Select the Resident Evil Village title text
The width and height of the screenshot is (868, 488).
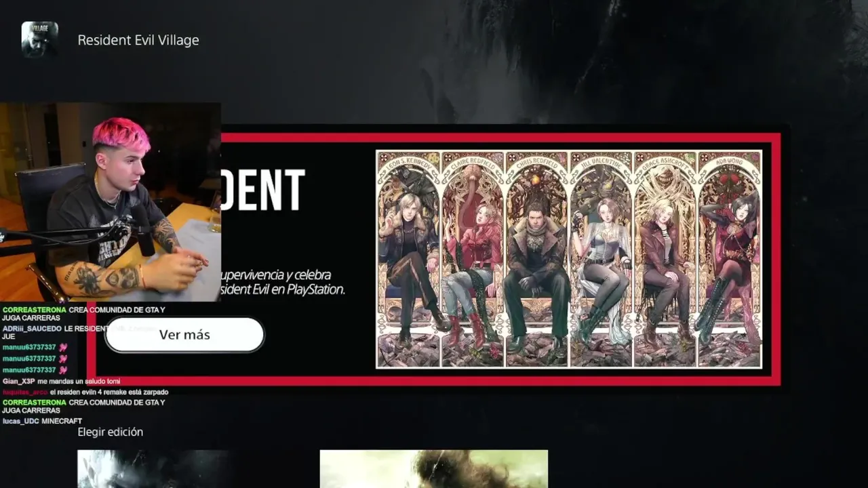[138, 40]
